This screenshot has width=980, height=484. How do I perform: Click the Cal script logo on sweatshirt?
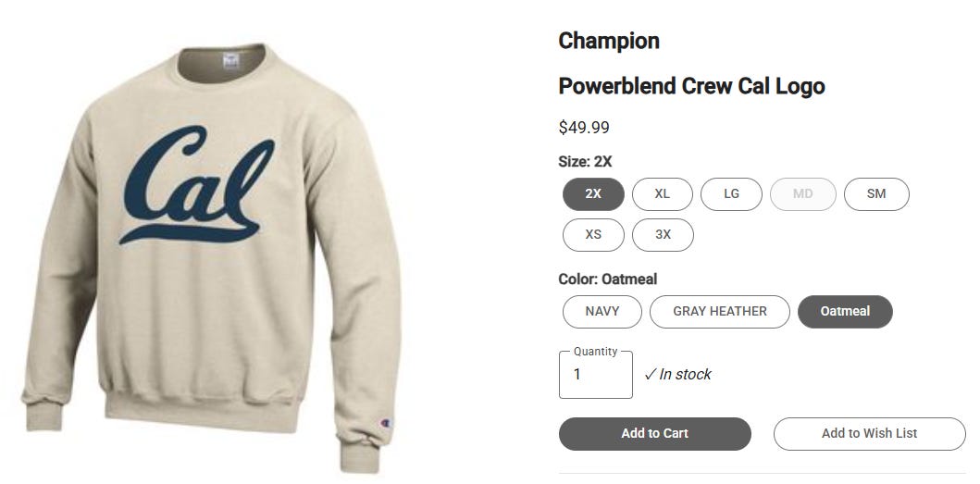pos(197,184)
